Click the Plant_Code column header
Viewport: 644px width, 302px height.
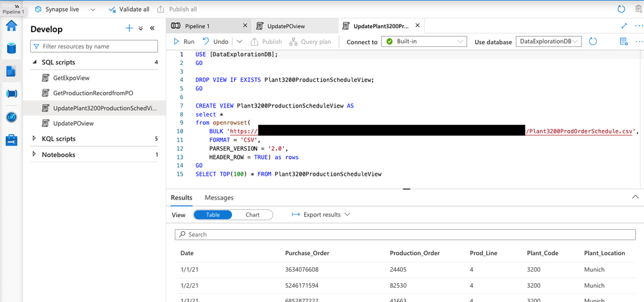(x=543, y=253)
